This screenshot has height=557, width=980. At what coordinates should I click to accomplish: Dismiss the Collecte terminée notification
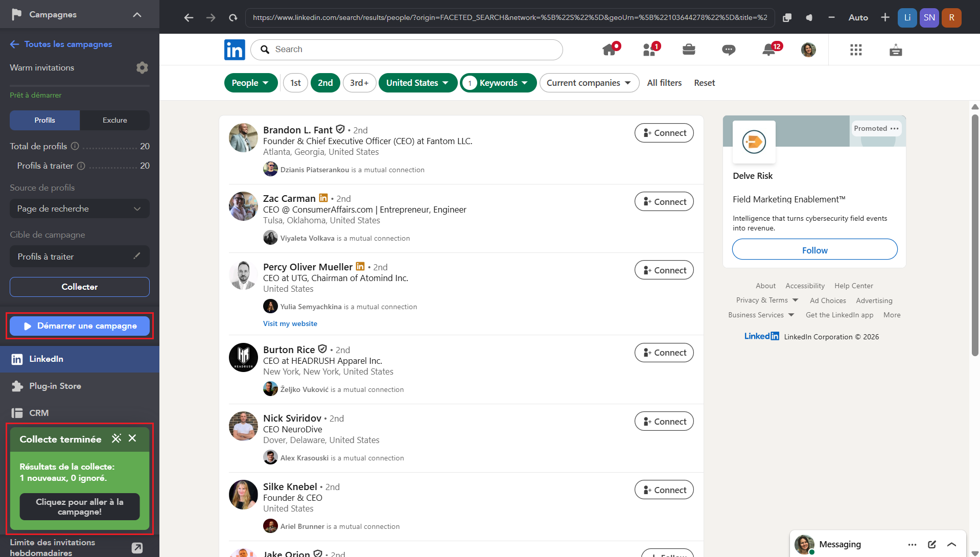click(132, 438)
